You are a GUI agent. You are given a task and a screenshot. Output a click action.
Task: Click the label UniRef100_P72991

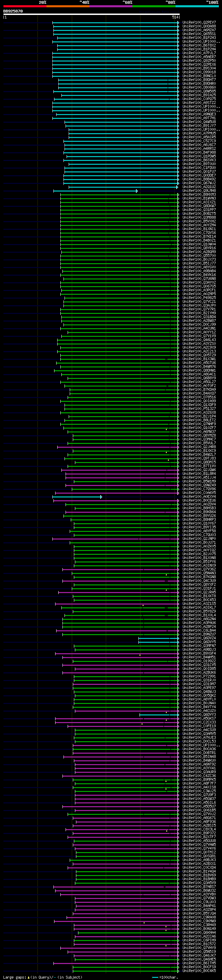(x=199, y=677)
